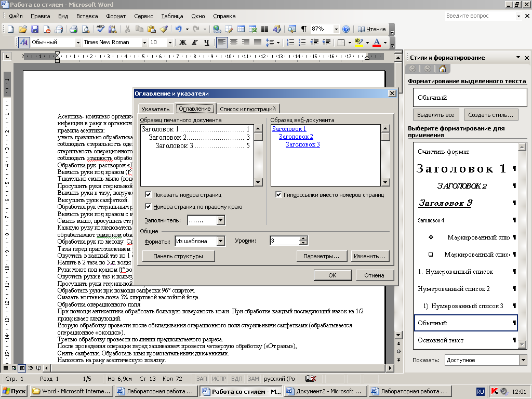Toggle Показать номера страниц checkbox
Viewport: 532px width, 399px height.
click(148, 194)
